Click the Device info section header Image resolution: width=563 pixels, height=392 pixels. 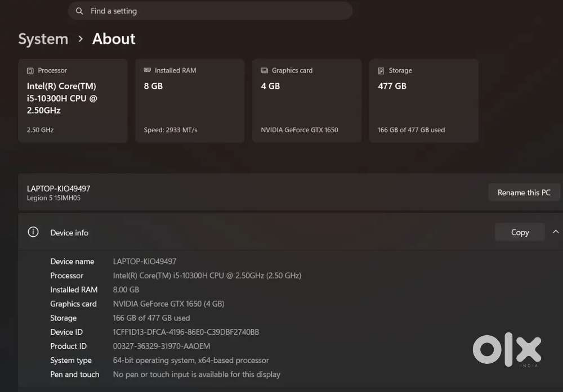tap(291, 232)
